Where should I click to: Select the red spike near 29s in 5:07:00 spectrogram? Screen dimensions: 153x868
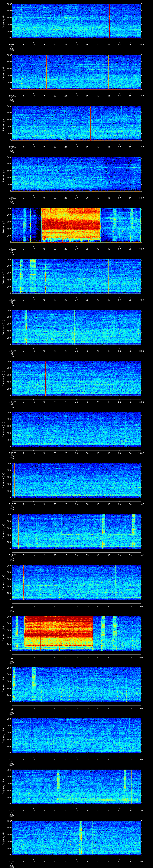point(74,327)
